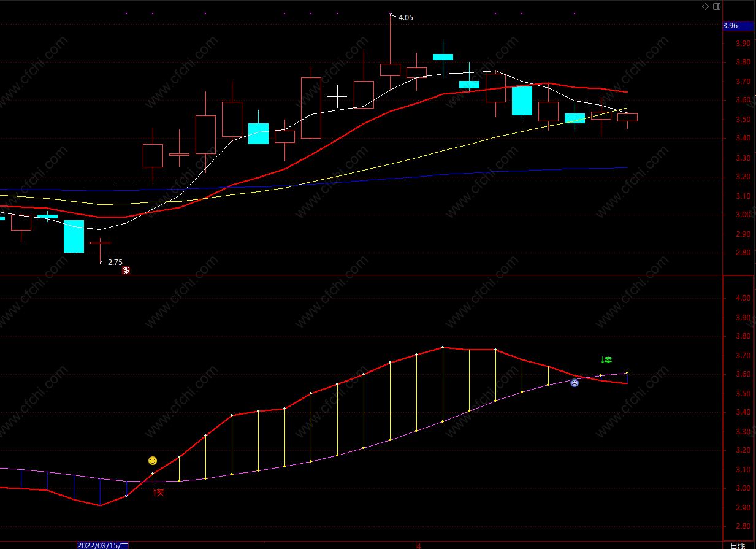This screenshot has width=756, height=549.
Task: Click the 2.75 low price annotation
Action: [115, 263]
